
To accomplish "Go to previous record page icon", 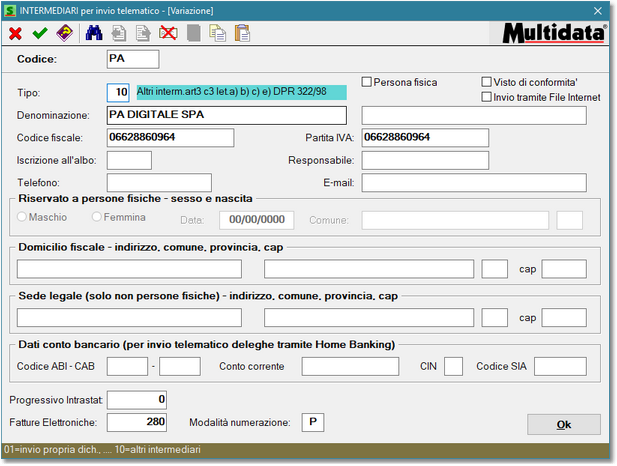I will [x=118, y=33].
